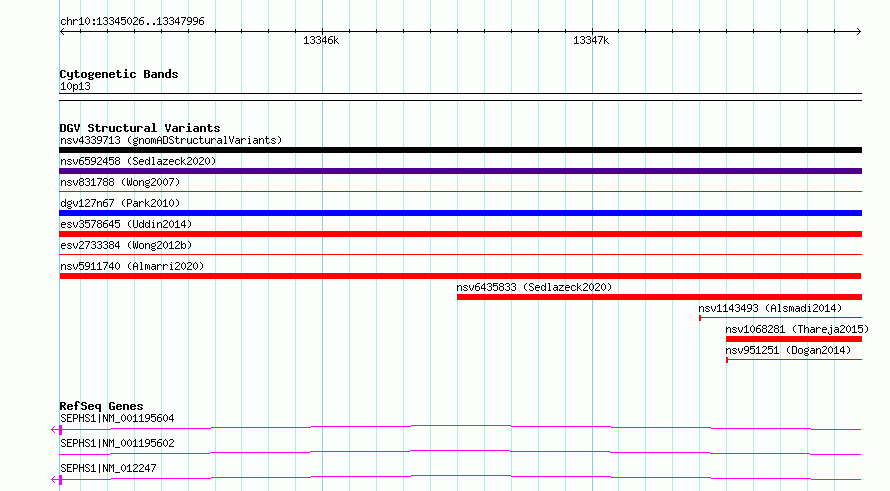This screenshot has width=890, height=491.
Task: Click the black nsv4339713 variant bar
Action: point(460,150)
